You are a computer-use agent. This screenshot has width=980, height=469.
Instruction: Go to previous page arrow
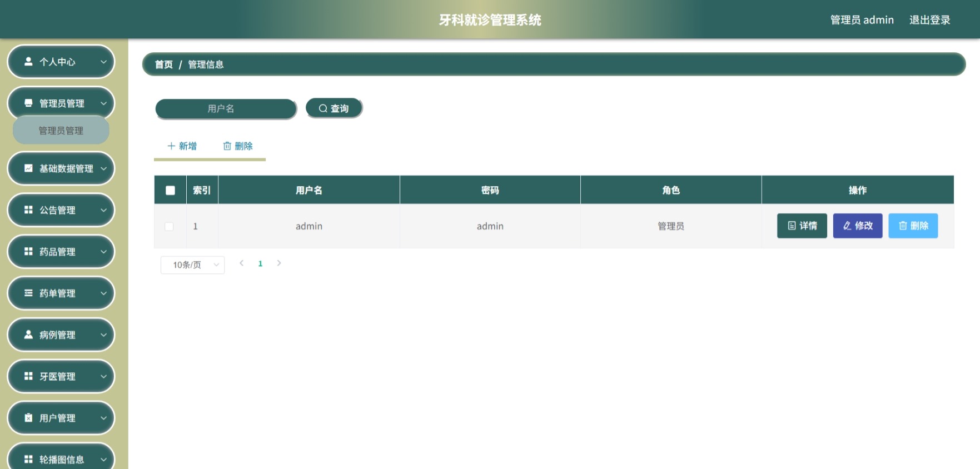coord(241,263)
